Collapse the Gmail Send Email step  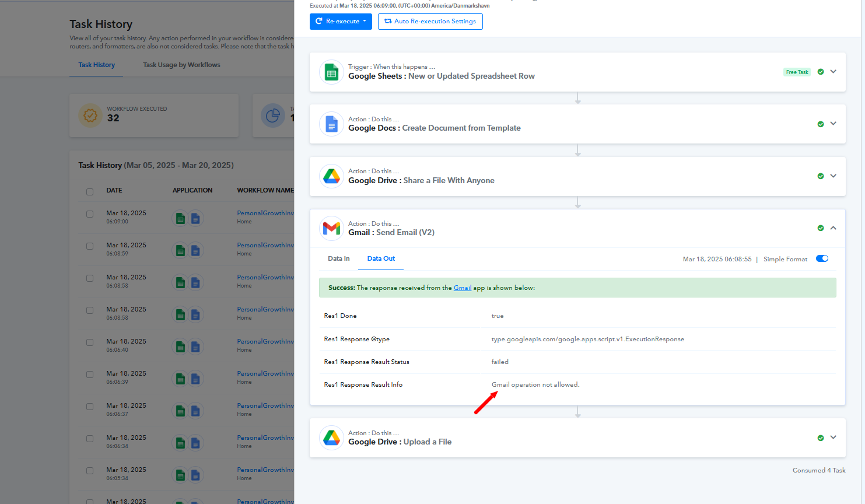coord(833,228)
